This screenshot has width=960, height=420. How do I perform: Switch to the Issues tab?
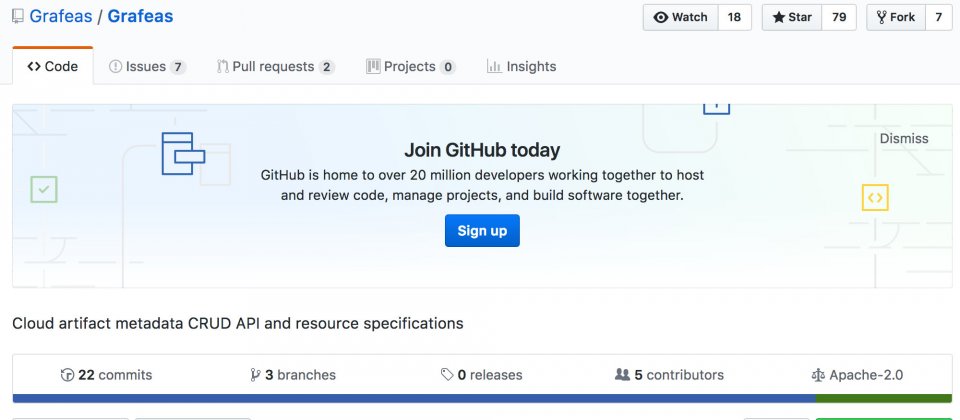pyautogui.click(x=147, y=66)
